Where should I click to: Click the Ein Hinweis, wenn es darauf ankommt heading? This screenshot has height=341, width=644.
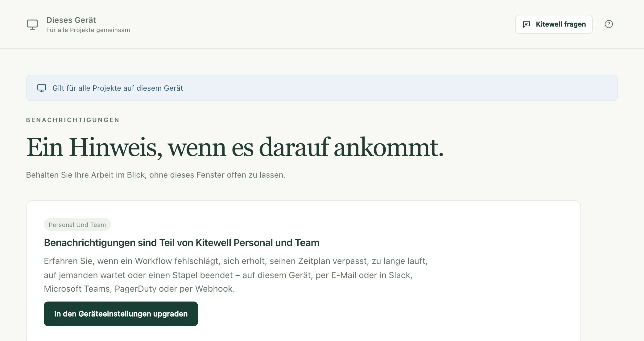click(235, 148)
